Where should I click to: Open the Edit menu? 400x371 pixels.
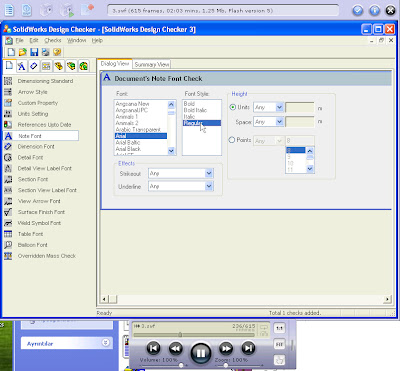[34, 40]
